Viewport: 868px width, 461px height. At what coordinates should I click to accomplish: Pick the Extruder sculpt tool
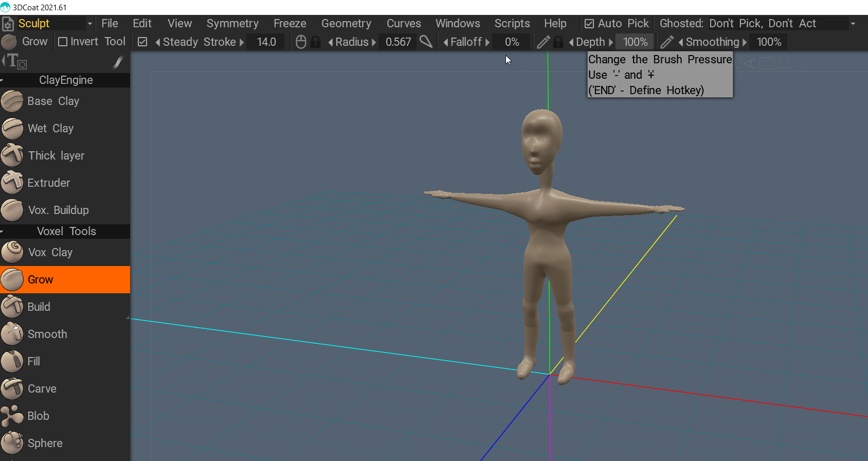pos(48,183)
